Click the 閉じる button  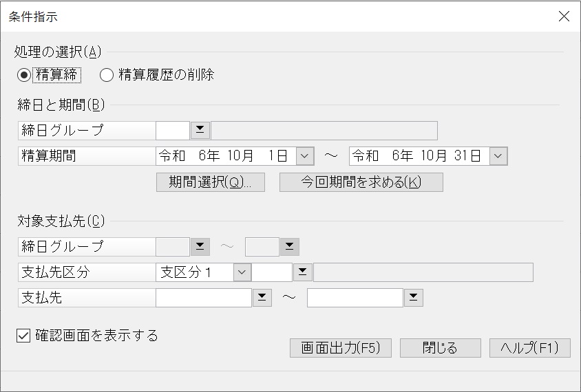click(x=440, y=348)
